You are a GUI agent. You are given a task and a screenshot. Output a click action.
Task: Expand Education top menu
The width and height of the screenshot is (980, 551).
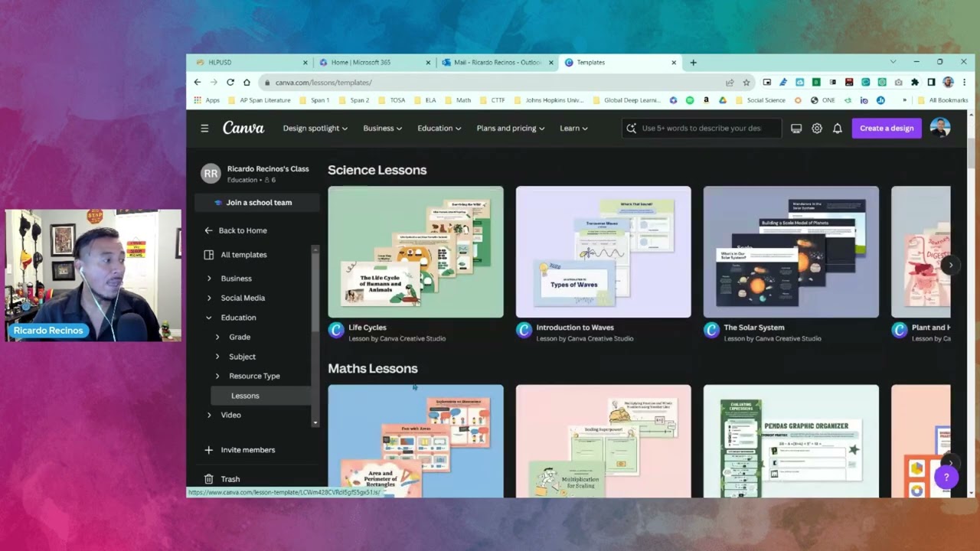coord(439,129)
